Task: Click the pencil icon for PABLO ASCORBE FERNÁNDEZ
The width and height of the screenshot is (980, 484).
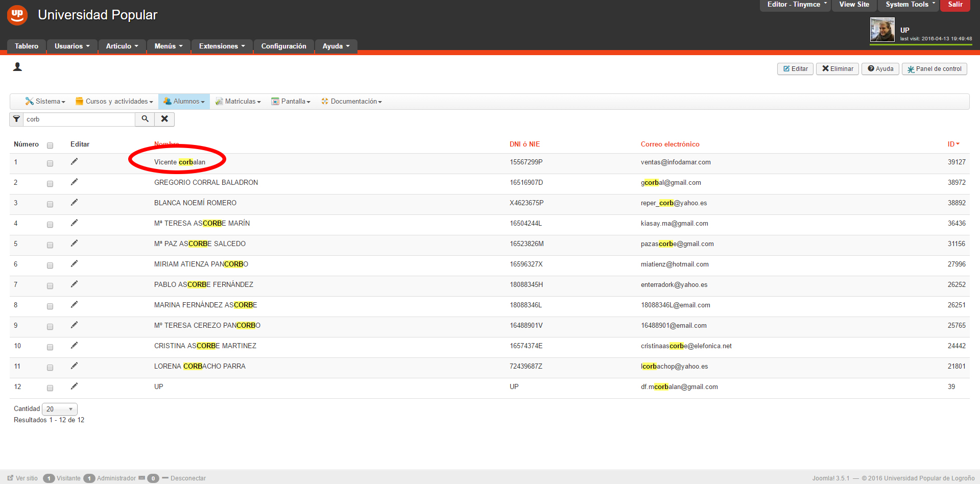Action: [74, 284]
